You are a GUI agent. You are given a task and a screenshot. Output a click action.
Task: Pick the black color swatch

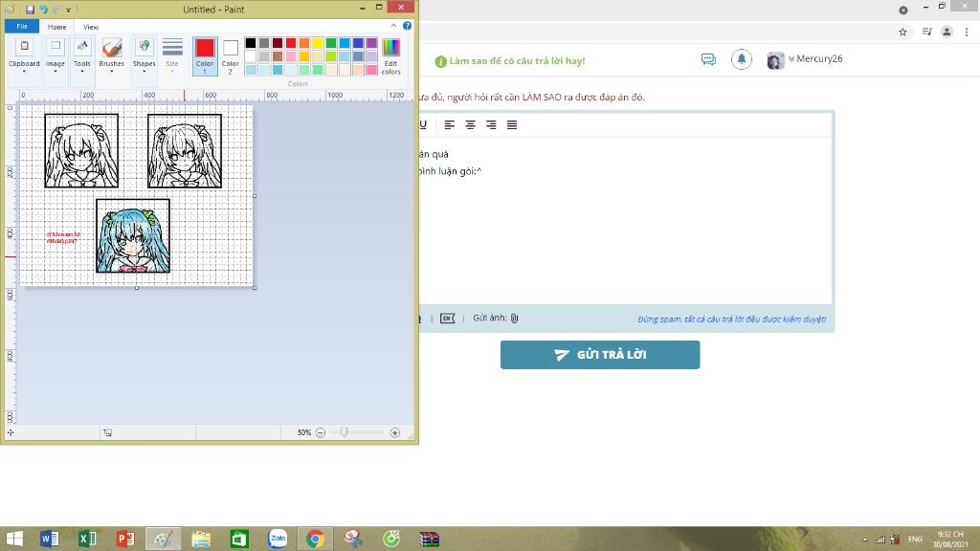tap(251, 43)
